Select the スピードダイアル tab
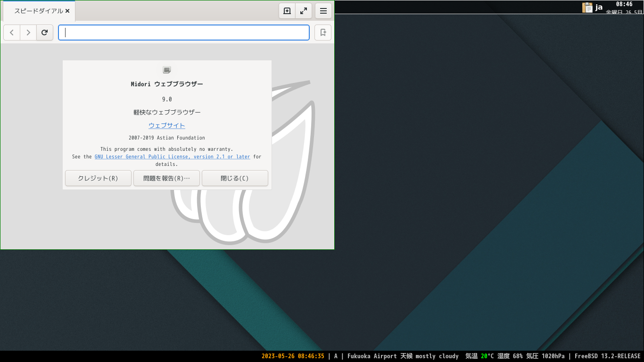This screenshot has height=362, width=644. tap(39, 11)
